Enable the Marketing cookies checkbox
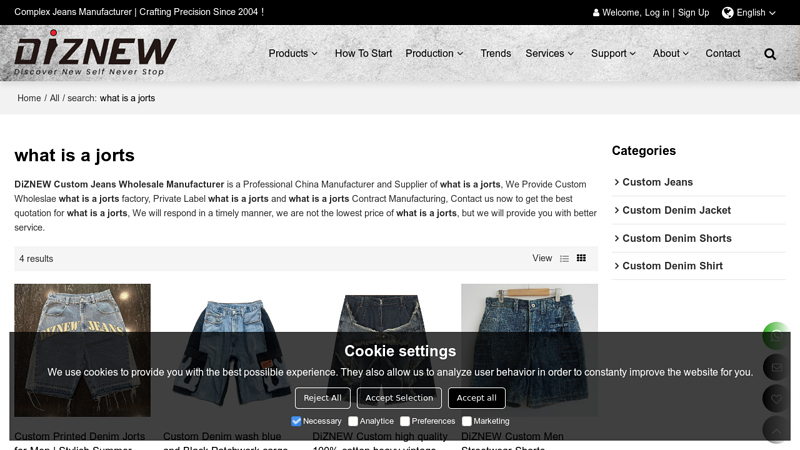This screenshot has width=800, height=450. (x=467, y=421)
